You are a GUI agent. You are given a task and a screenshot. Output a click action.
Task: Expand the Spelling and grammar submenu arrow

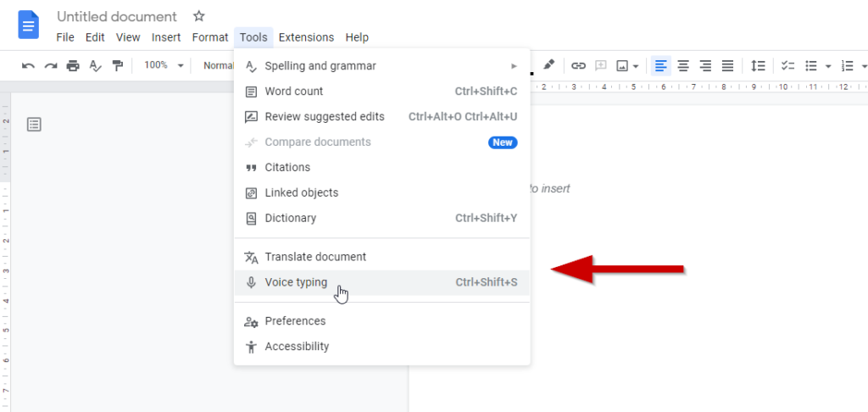tap(515, 66)
